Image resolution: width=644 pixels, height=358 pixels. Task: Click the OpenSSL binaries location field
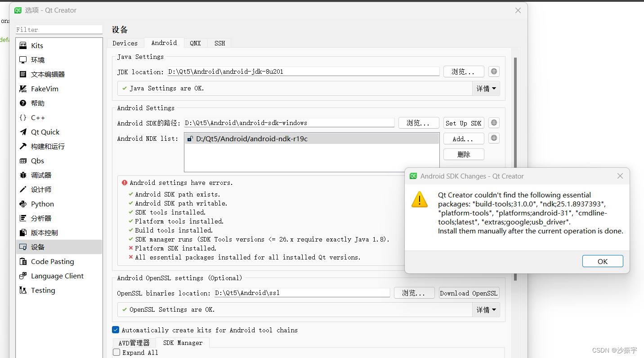click(302, 293)
